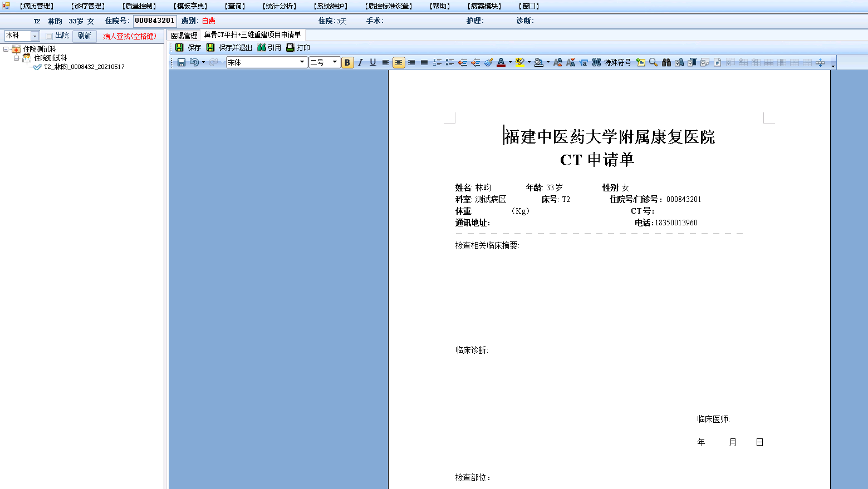868x489 pixels.
Task: Apply numbered list formatting
Action: pyautogui.click(x=437, y=62)
